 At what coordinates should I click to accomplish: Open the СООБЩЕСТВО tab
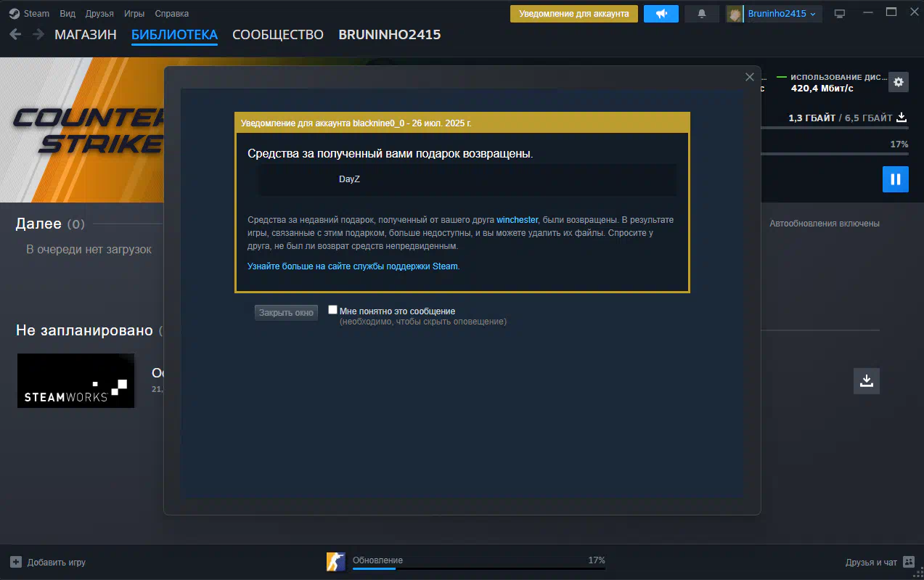pos(278,35)
